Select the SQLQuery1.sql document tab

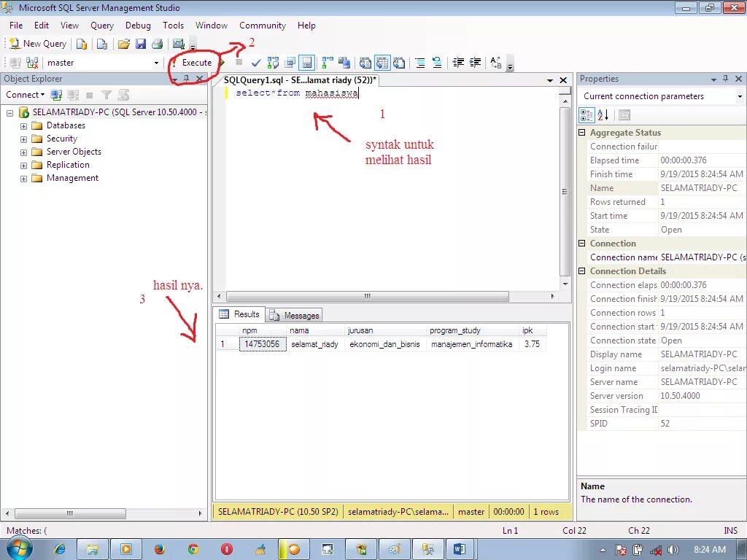click(x=300, y=80)
